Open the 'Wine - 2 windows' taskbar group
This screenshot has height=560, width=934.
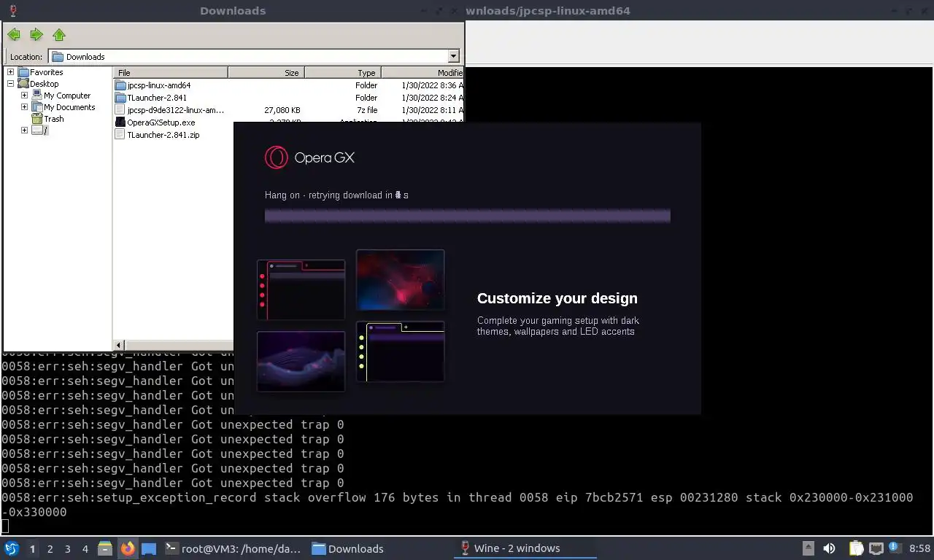point(525,548)
